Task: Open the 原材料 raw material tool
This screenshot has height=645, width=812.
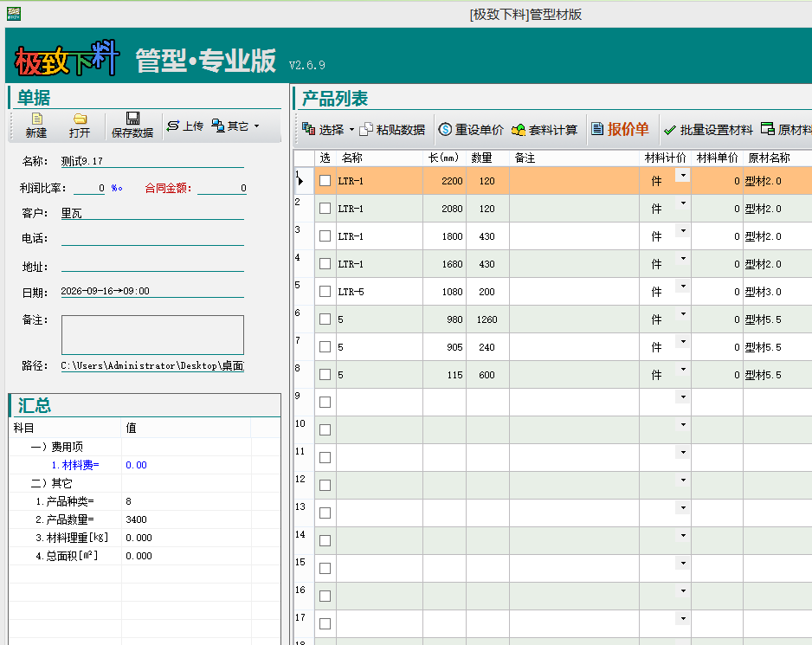Action: [x=785, y=130]
